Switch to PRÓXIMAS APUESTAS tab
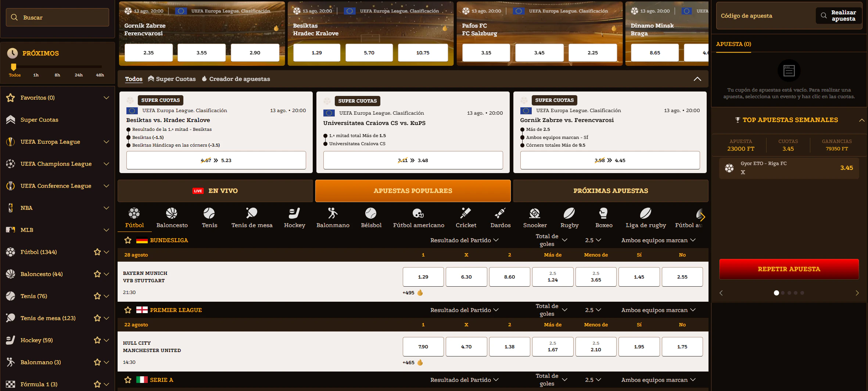This screenshot has height=391, width=868. [611, 191]
